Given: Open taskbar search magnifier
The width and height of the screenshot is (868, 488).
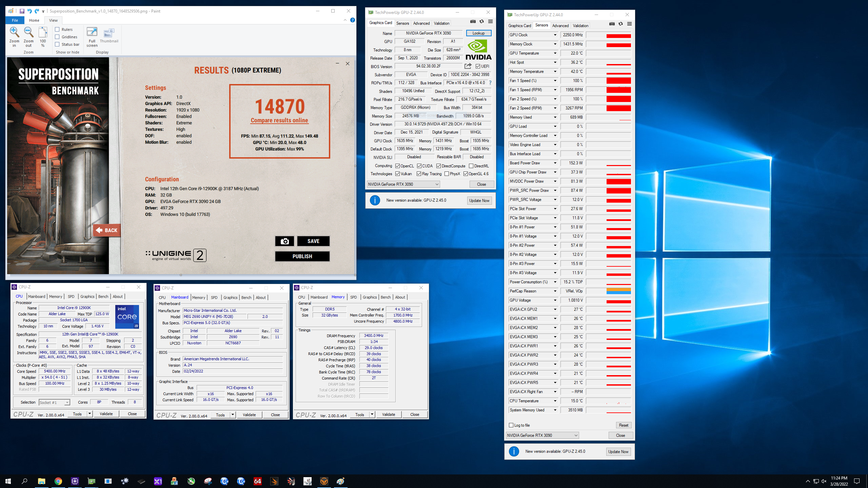Looking at the screenshot, I should coord(24,481).
